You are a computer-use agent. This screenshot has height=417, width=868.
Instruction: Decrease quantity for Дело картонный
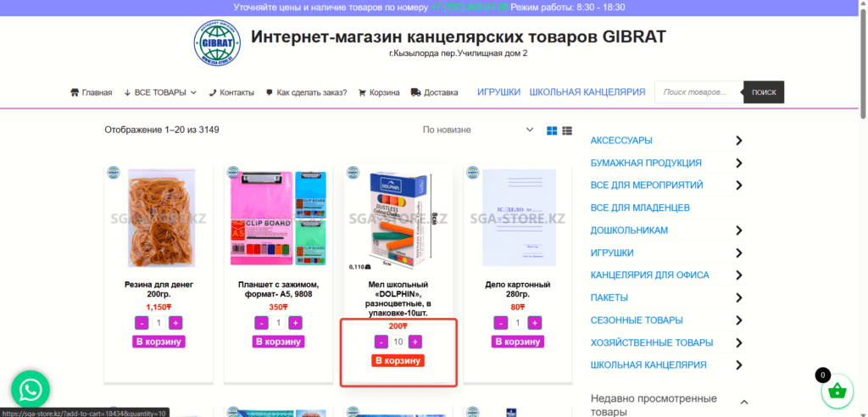click(x=500, y=323)
